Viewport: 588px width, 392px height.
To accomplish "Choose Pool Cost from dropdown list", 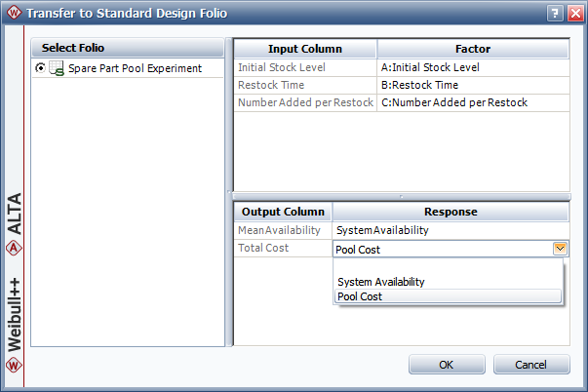I will [x=360, y=296].
